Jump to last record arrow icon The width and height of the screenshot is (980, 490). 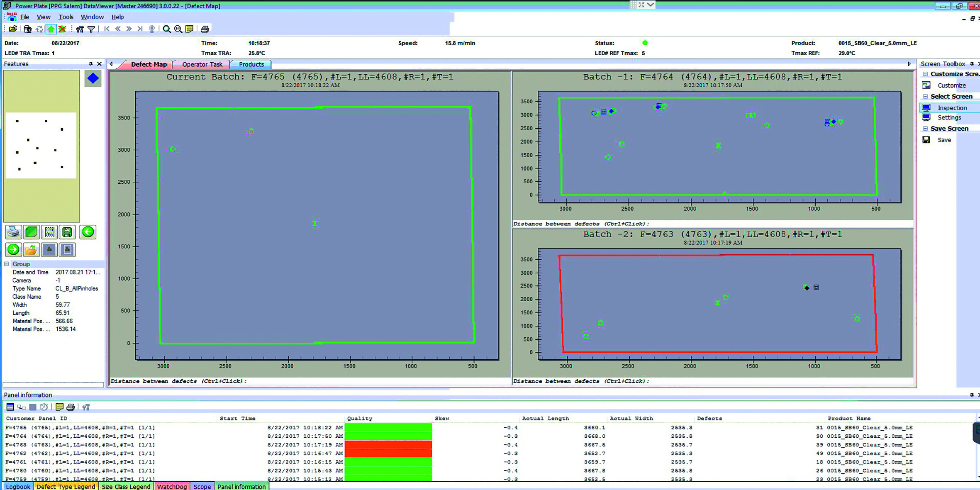(x=140, y=29)
